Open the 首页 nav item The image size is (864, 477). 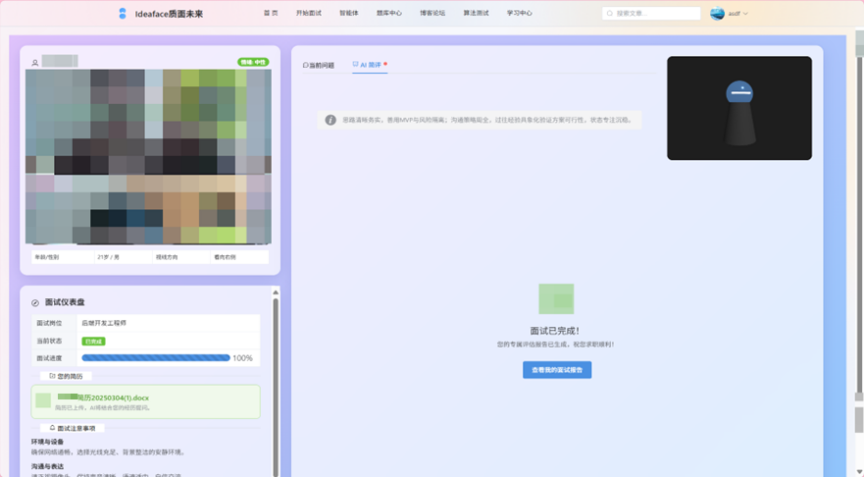[x=270, y=14]
